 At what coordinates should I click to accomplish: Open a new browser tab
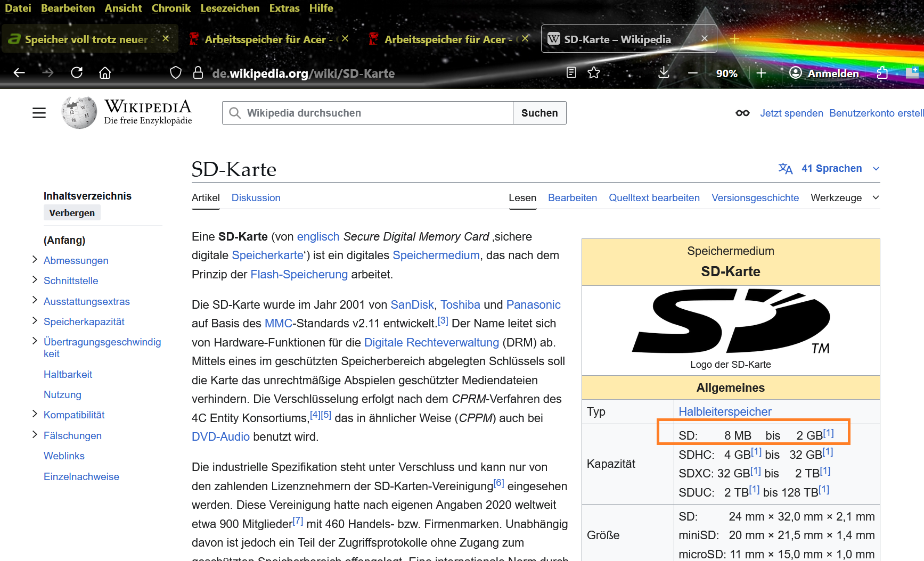click(734, 39)
